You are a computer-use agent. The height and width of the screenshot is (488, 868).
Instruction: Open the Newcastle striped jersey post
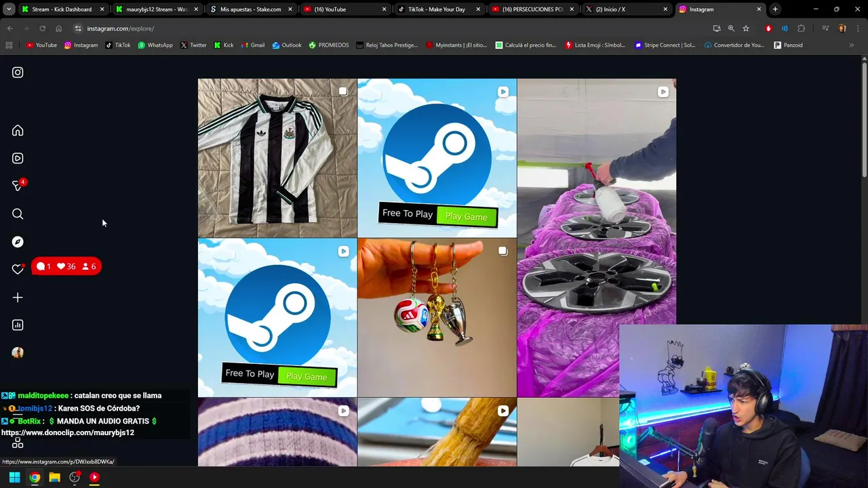(x=277, y=158)
